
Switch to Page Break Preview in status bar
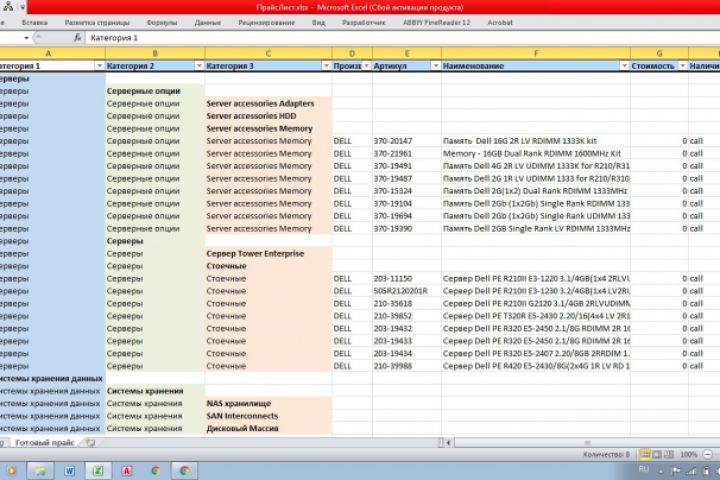(x=669, y=455)
